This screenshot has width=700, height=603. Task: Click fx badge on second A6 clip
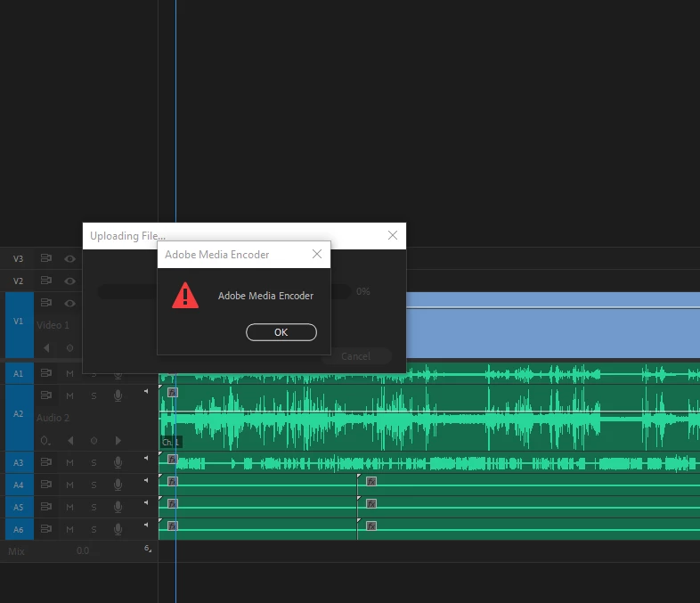pos(371,526)
